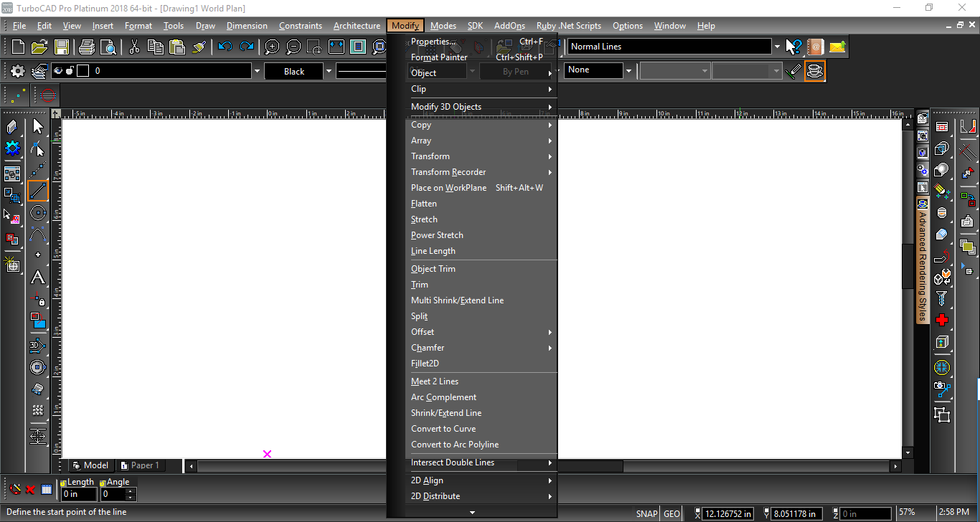Expand the Normal Lines style dropdown
The height and width of the screenshot is (522, 980).
click(776, 47)
